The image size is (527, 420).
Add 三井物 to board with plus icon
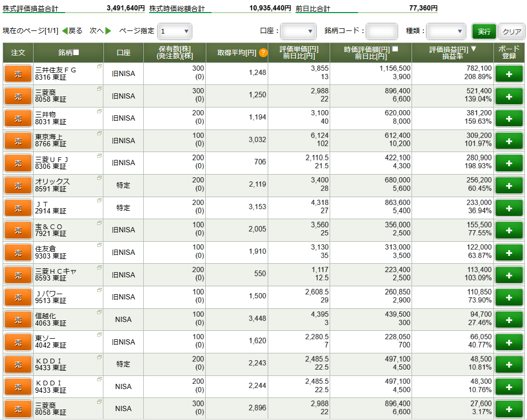(x=509, y=119)
